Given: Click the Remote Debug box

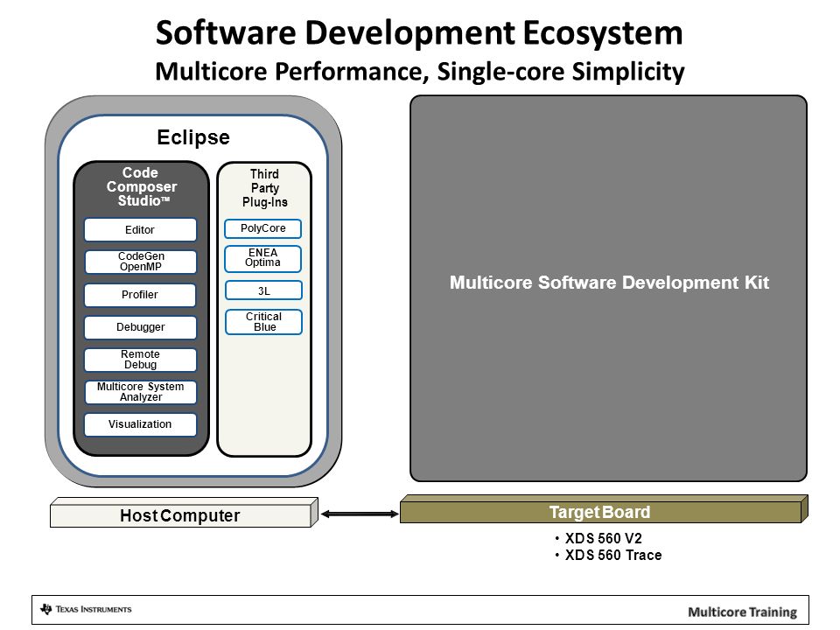Looking at the screenshot, I should pyautogui.click(x=140, y=360).
